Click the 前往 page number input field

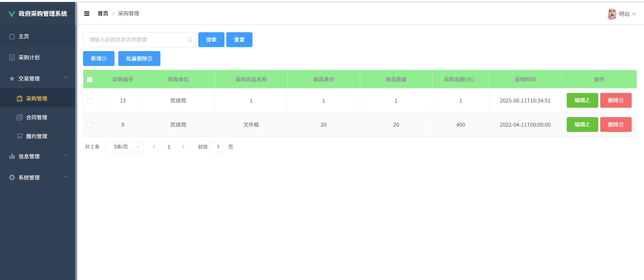(x=218, y=147)
